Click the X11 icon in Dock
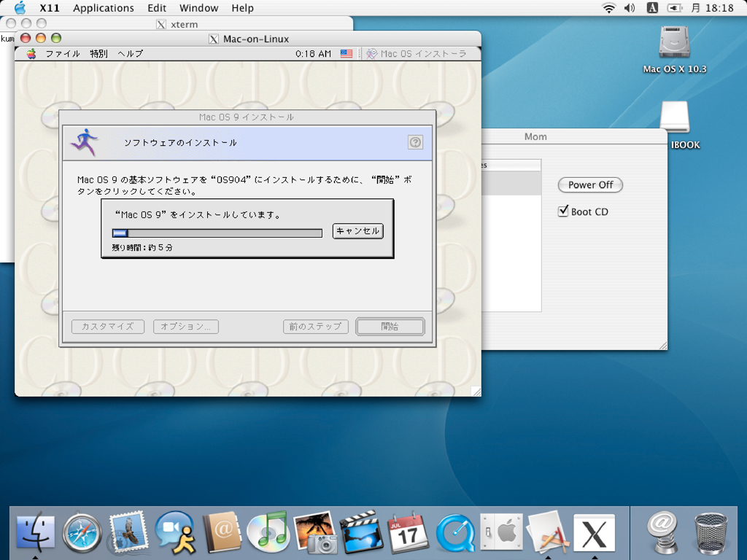Image resolution: width=747 pixels, height=560 pixels. (x=594, y=533)
